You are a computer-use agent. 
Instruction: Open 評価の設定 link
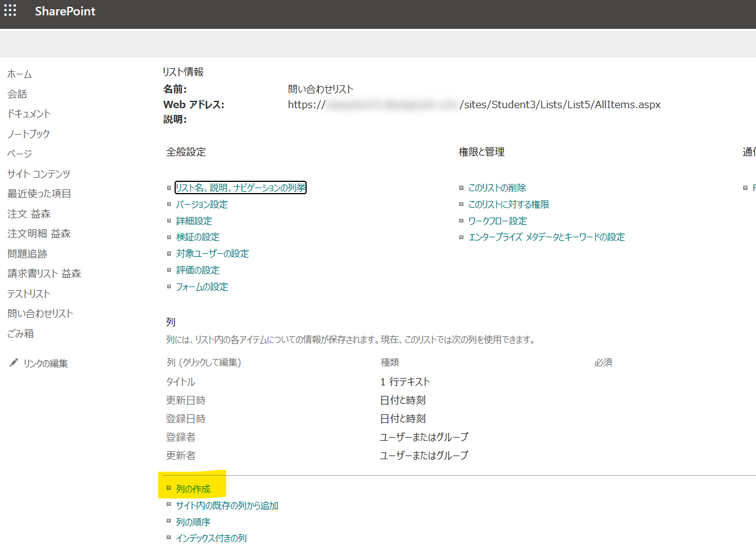tap(197, 270)
